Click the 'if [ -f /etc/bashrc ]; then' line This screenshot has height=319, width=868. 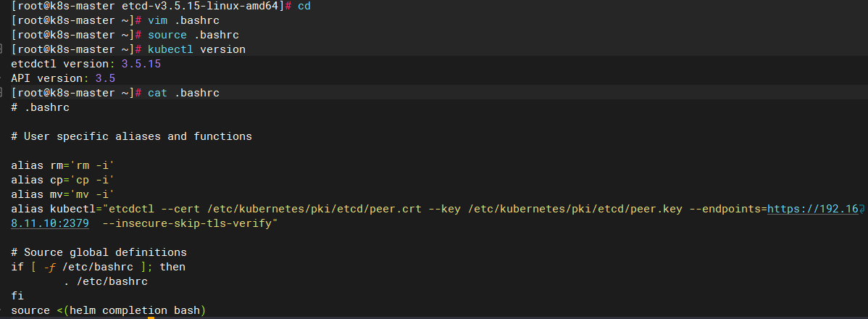[x=99, y=266]
